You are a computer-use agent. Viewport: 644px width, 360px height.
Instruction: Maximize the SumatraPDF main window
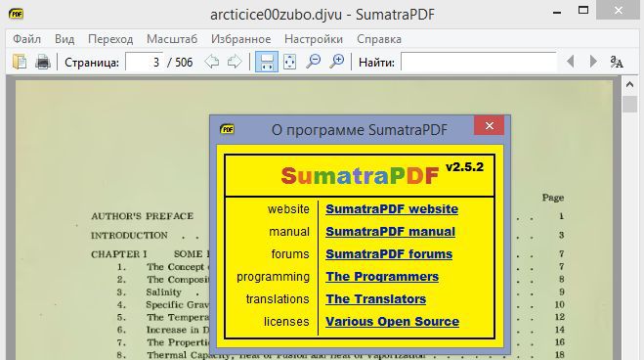583,11
